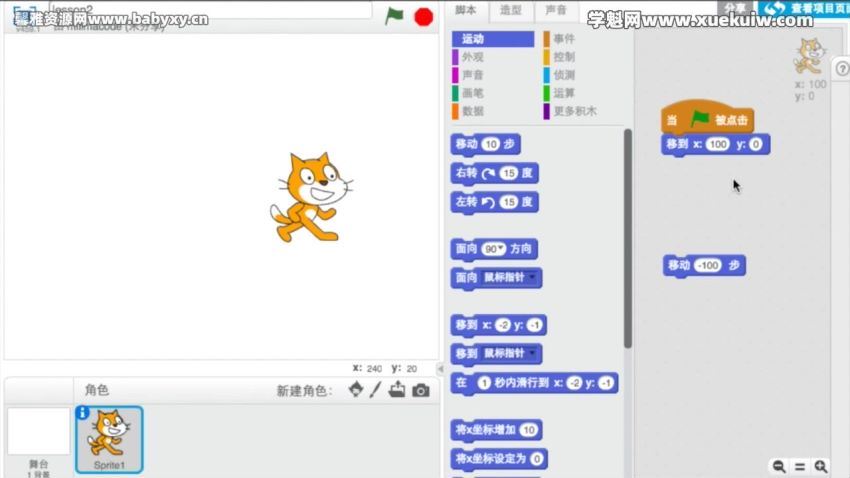Viewport: 850px width, 478px height.
Task: Edit the x value 100 in script 移到 block
Action: (x=718, y=144)
